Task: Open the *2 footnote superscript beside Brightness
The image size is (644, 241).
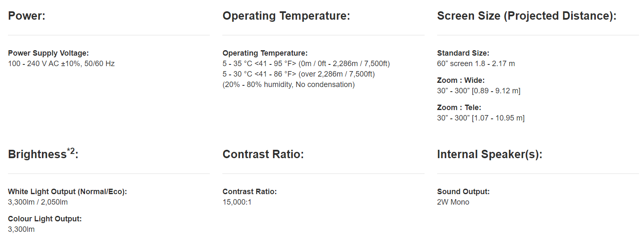Action: [x=71, y=151]
